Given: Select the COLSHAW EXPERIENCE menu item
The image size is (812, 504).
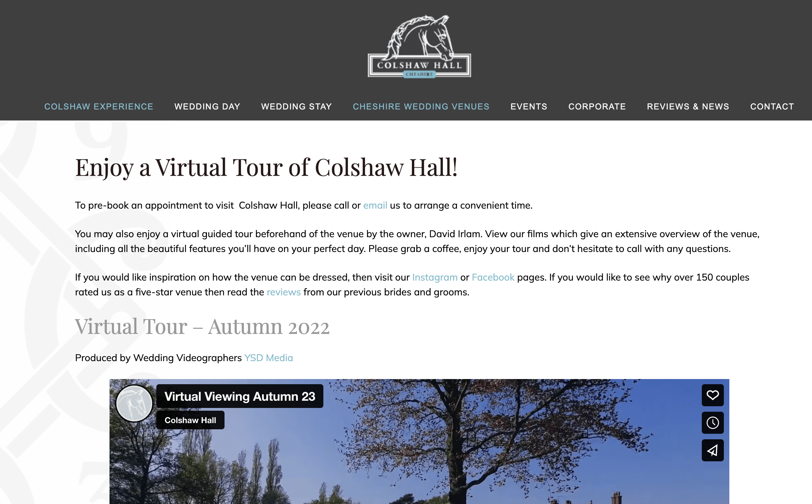Looking at the screenshot, I should [x=99, y=106].
